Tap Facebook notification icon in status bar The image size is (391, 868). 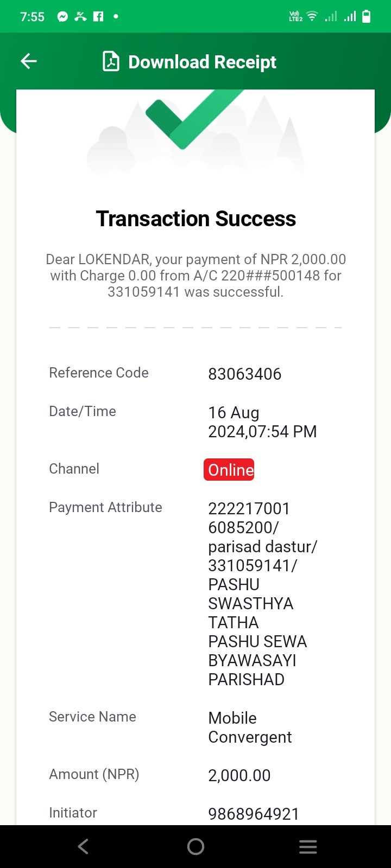tap(98, 17)
